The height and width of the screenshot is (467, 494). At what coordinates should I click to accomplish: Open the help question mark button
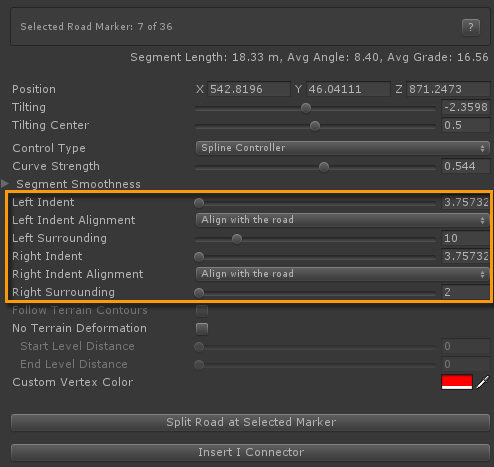(x=471, y=27)
